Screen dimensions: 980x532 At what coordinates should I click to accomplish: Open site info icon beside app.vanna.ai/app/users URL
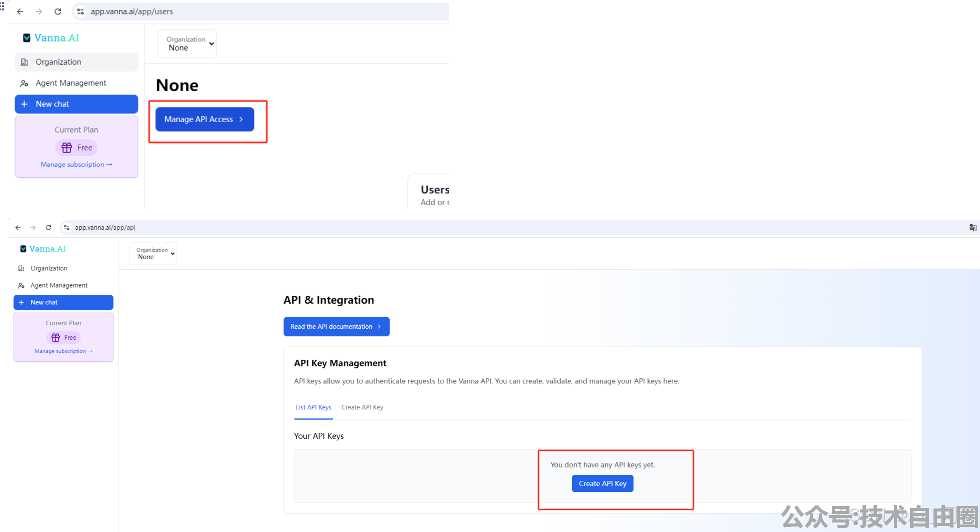point(80,12)
